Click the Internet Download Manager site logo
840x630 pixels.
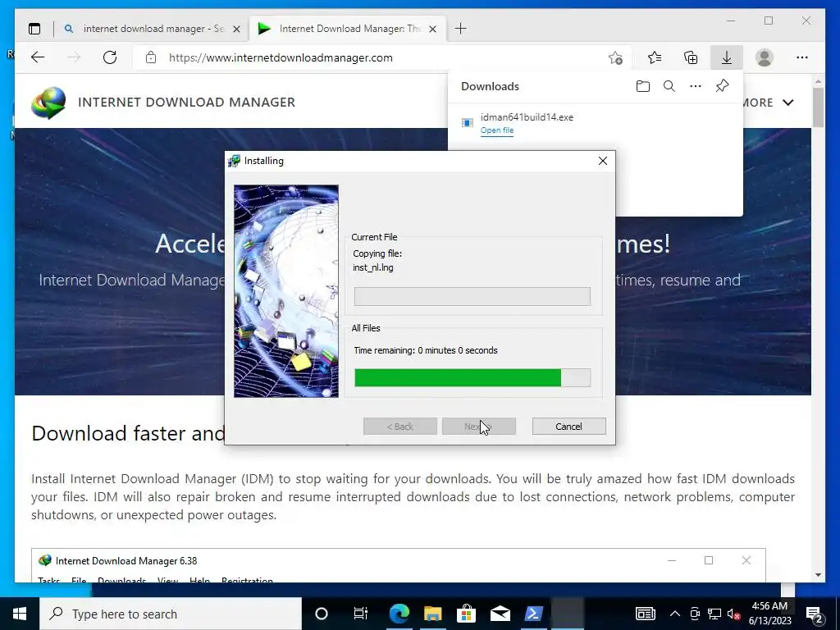coord(48,103)
